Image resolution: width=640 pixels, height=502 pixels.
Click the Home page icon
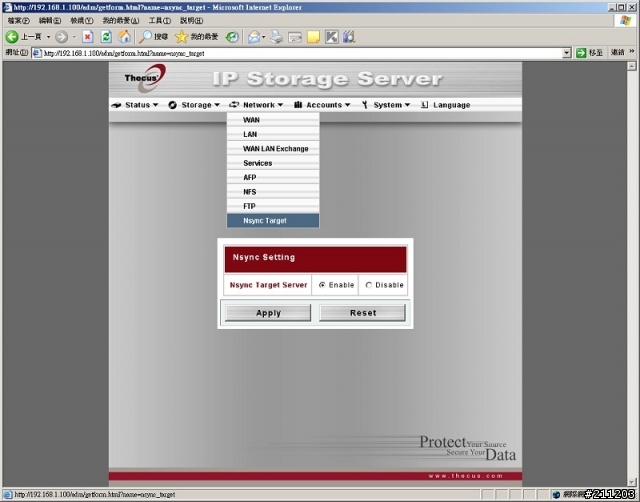coord(124,37)
